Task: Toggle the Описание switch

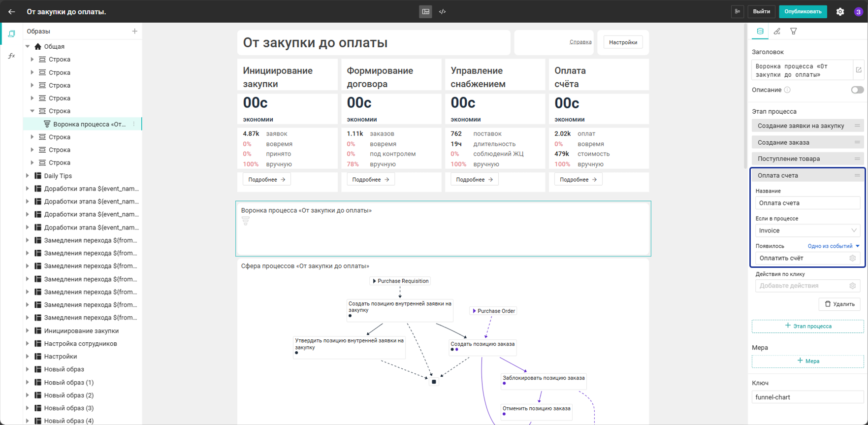Action: click(x=857, y=90)
